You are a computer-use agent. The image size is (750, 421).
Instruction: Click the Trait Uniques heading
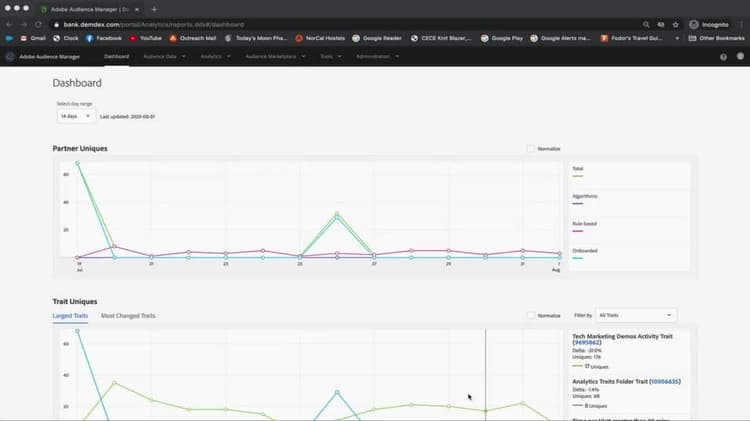75,301
